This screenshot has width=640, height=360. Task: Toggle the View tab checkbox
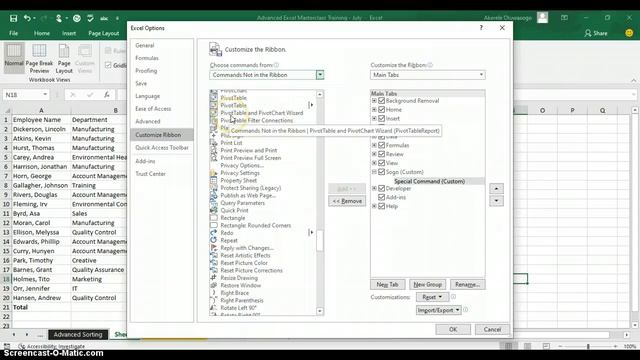(x=382, y=163)
